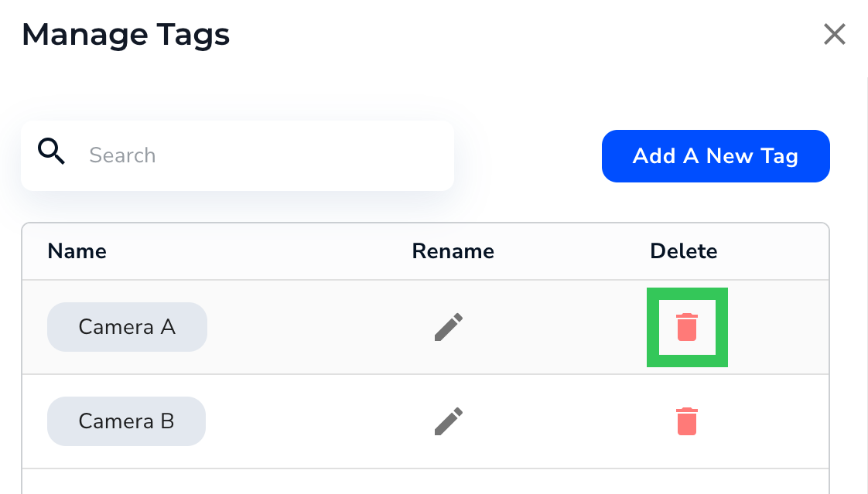This screenshot has height=494, width=868.
Task: Click the Rename column header
Action: point(453,251)
